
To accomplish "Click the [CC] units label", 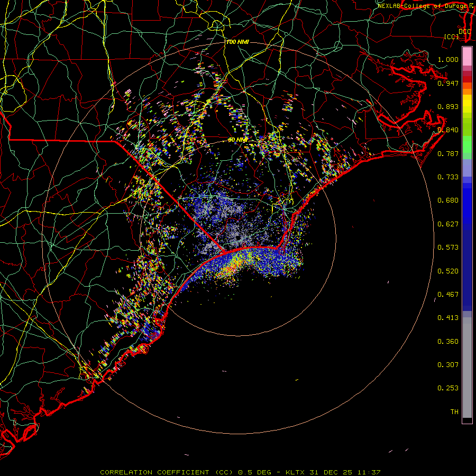I will pyautogui.click(x=452, y=36).
